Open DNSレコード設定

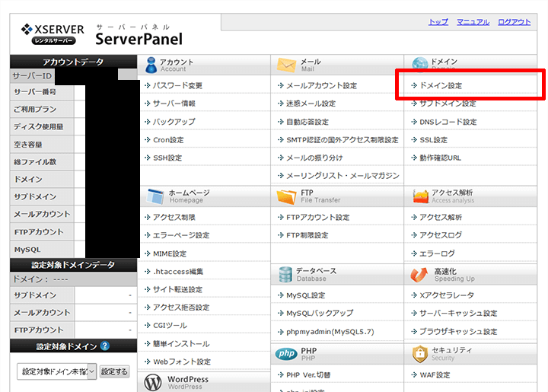[448, 122]
